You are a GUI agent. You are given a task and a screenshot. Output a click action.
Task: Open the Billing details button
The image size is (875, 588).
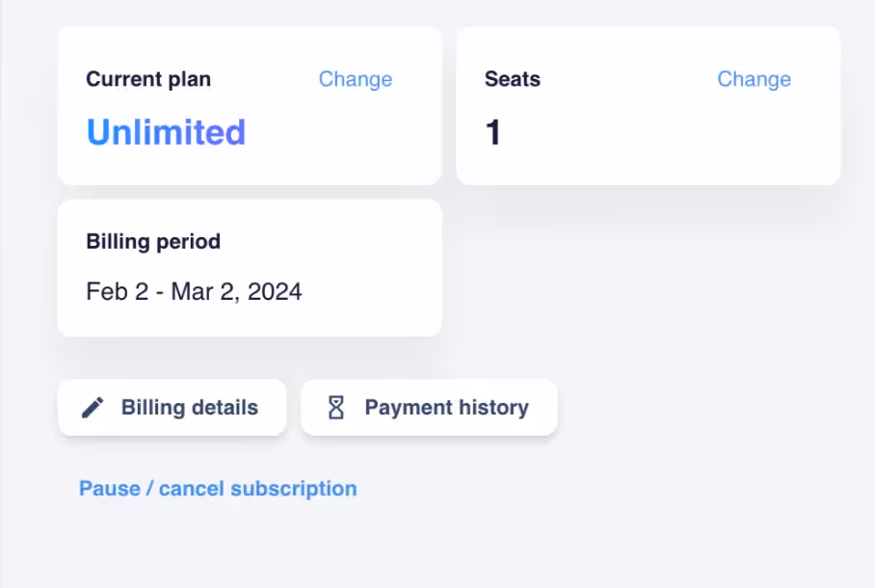[x=172, y=408]
